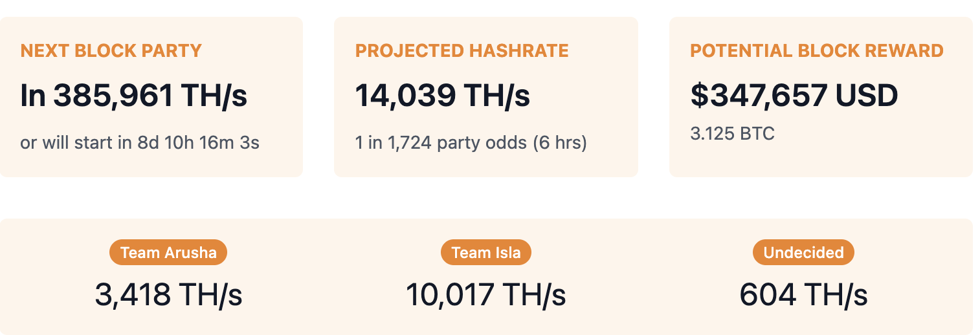
Task: Click the Undecided badge
Action: click(x=803, y=252)
